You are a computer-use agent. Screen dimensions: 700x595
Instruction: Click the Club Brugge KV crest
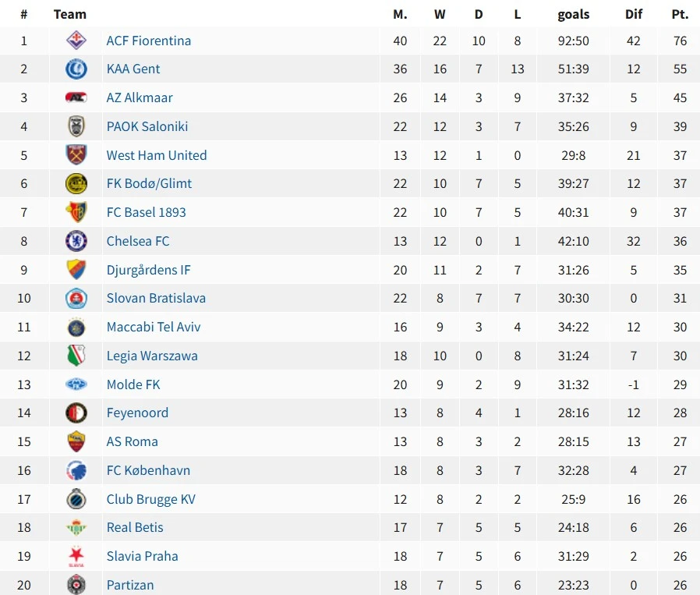pyautogui.click(x=76, y=499)
